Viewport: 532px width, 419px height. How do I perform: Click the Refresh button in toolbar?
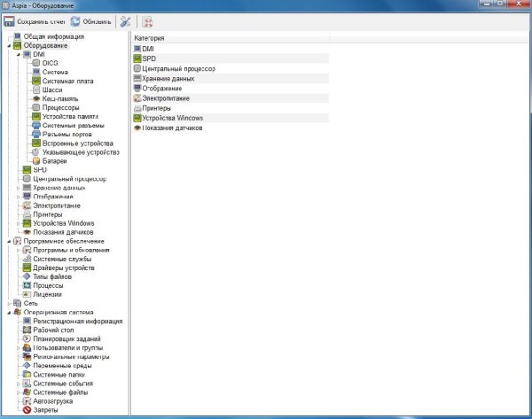click(x=91, y=21)
